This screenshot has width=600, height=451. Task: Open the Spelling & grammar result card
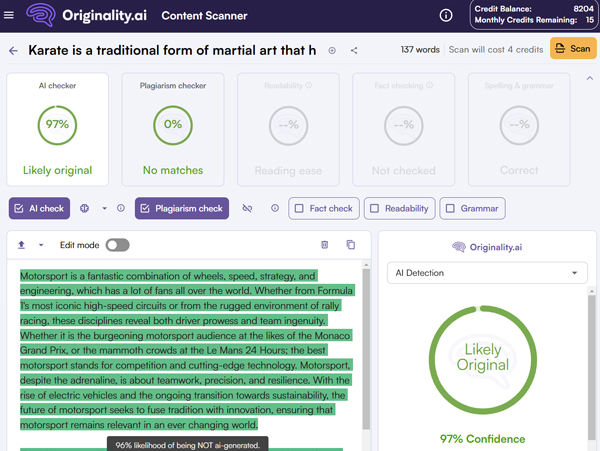coord(519,129)
